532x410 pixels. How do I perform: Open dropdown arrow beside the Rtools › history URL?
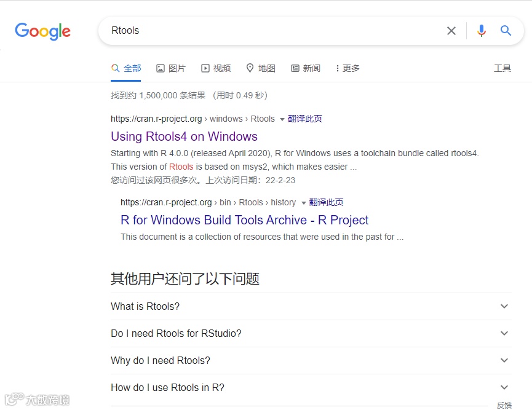[x=303, y=203]
